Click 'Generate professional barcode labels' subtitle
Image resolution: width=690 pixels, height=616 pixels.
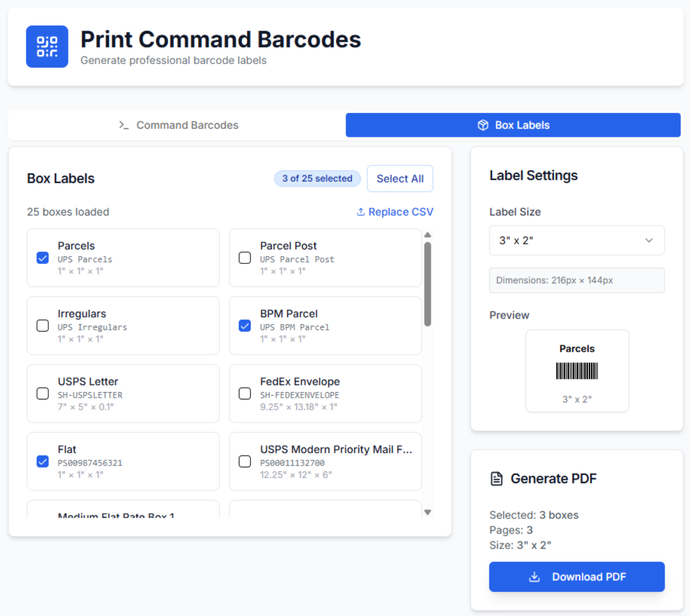(x=174, y=60)
